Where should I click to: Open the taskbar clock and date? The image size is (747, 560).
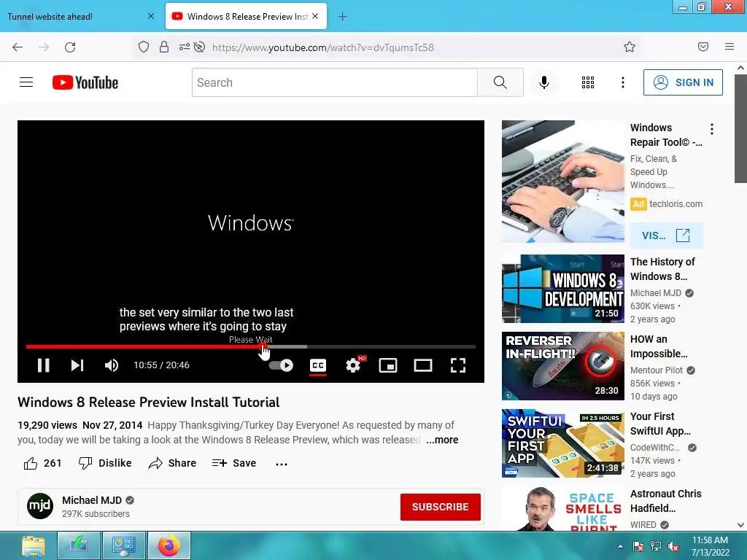tap(710, 546)
